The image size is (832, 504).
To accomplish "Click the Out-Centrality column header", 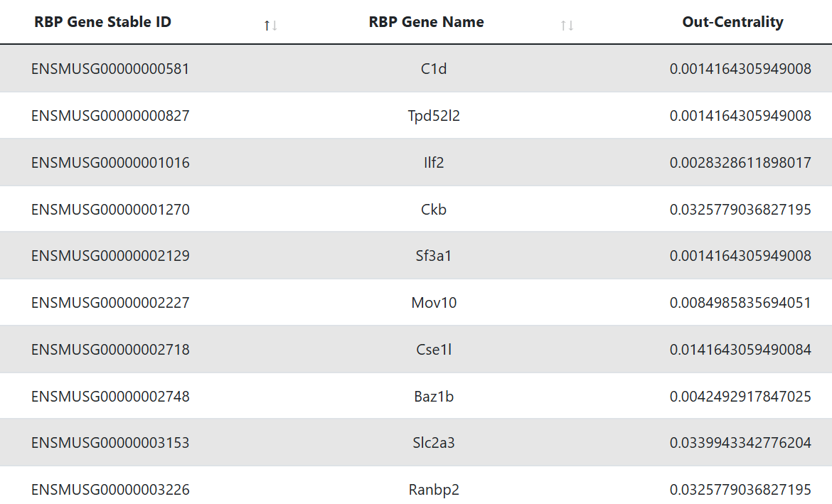I will coord(732,22).
